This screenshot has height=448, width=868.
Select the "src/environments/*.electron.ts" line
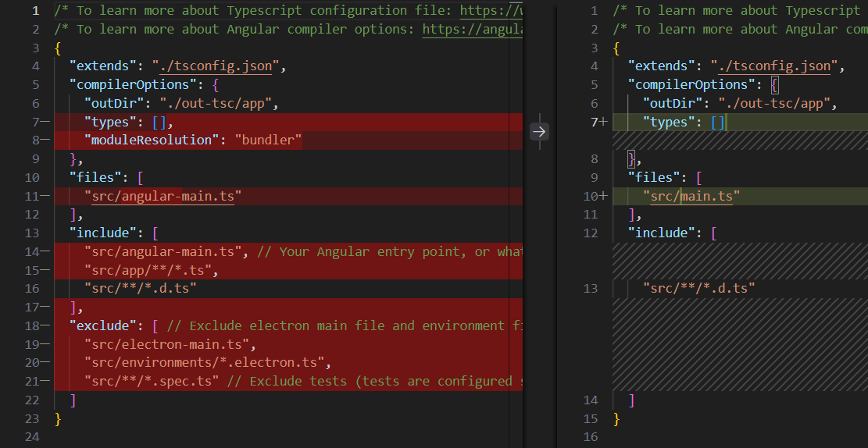[x=208, y=363]
